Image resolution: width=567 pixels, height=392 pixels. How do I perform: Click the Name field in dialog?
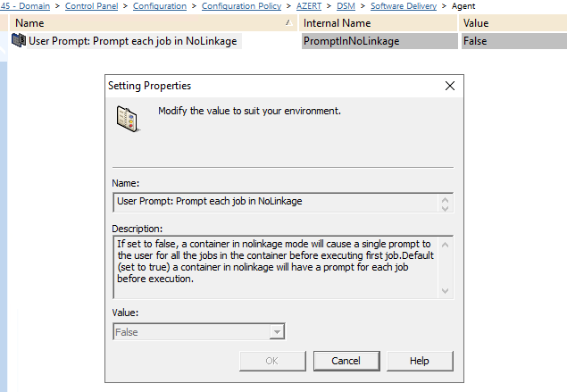[277, 202]
